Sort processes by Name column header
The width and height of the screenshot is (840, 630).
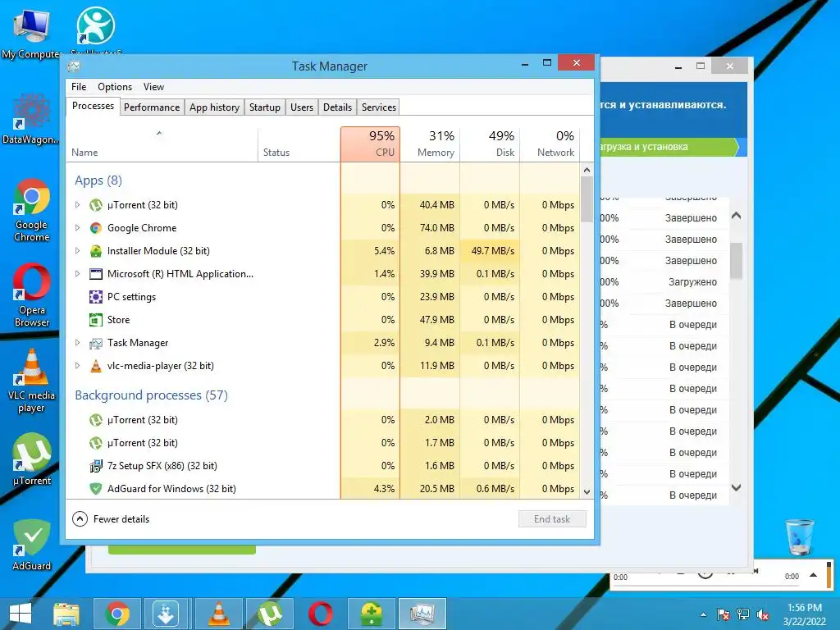pyautogui.click(x=162, y=144)
